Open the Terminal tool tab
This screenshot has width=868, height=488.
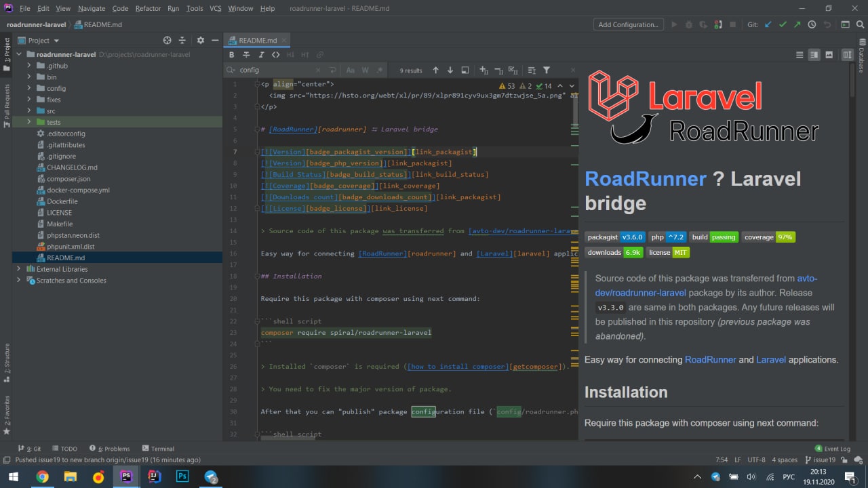[158, 449]
